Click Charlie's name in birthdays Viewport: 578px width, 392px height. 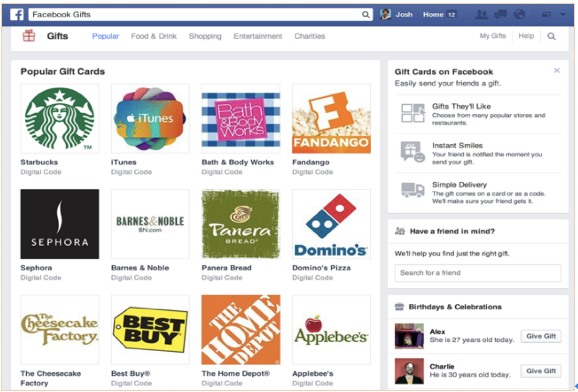pyautogui.click(x=442, y=366)
